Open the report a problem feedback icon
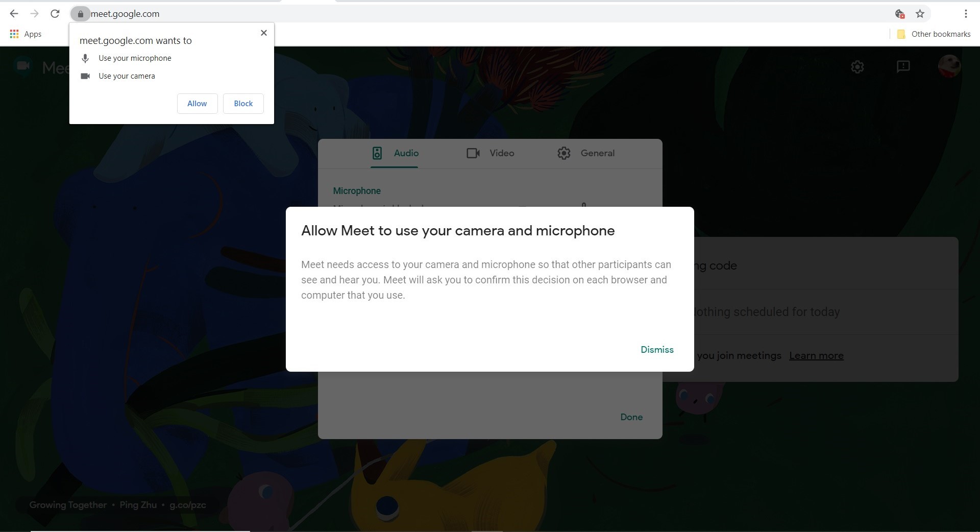This screenshot has height=532, width=980. click(903, 67)
